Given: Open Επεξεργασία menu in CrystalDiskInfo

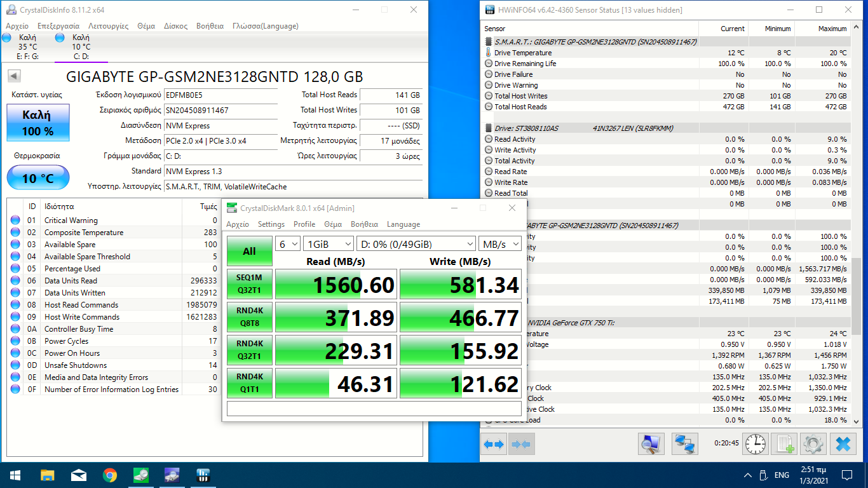Looking at the screenshot, I should [x=58, y=26].
